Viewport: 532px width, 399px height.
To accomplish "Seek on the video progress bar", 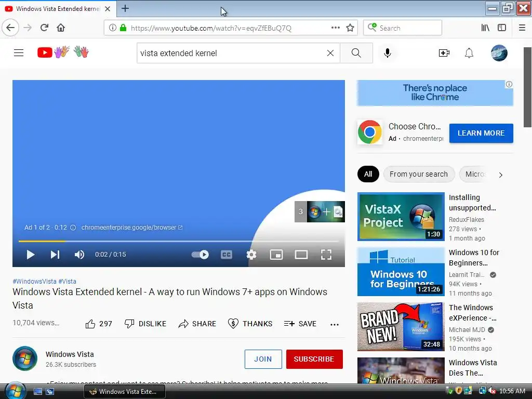I will [179, 241].
